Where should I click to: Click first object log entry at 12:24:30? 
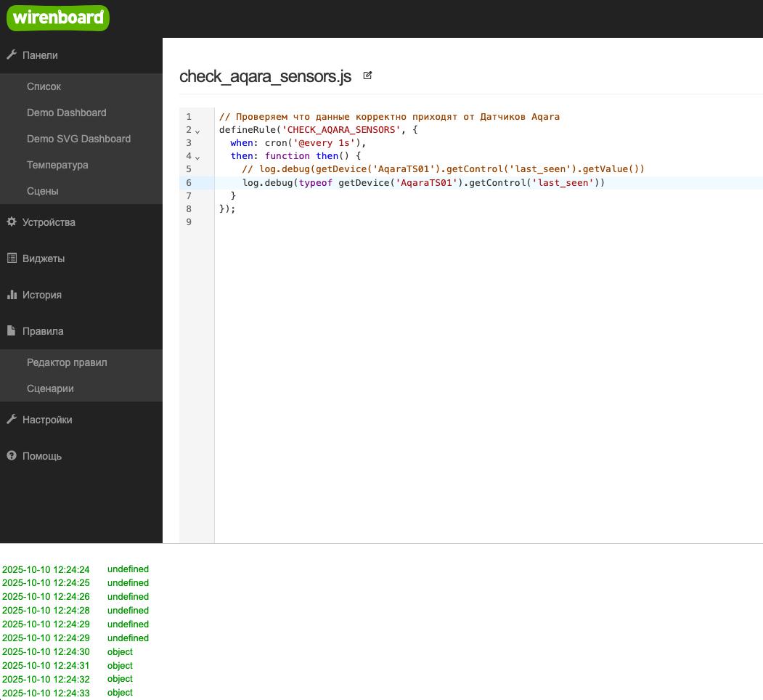click(68, 652)
